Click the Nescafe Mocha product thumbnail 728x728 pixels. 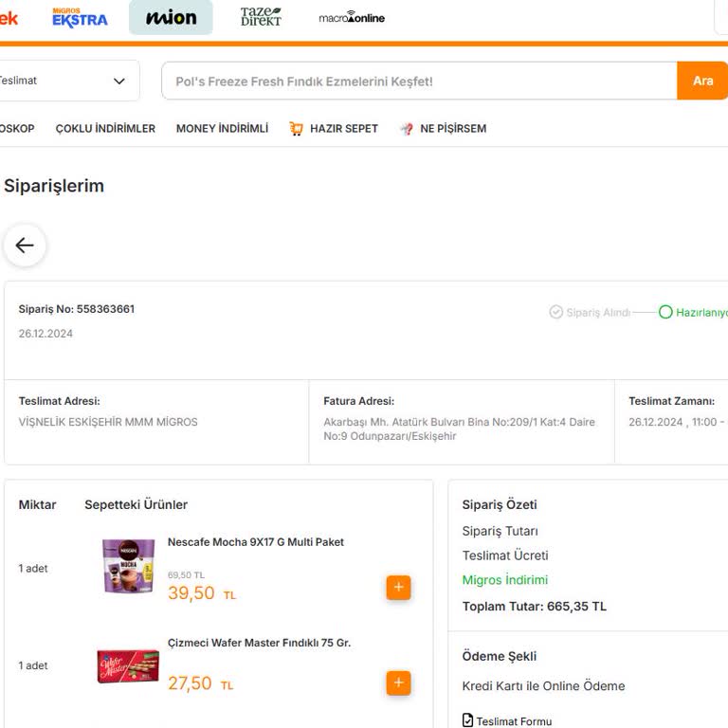(129, 567)
